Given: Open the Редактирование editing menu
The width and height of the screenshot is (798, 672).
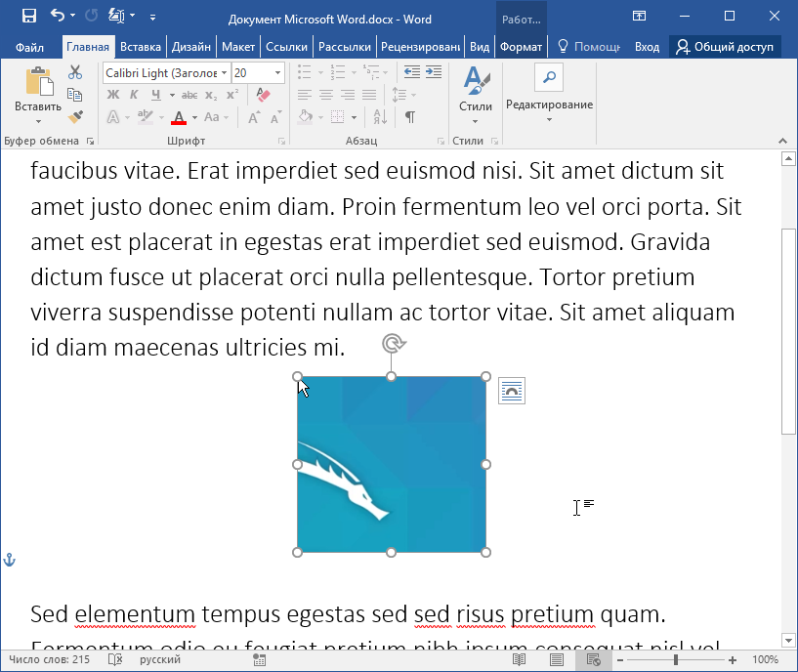Looking at the screenshot, I should coord(549,94).
